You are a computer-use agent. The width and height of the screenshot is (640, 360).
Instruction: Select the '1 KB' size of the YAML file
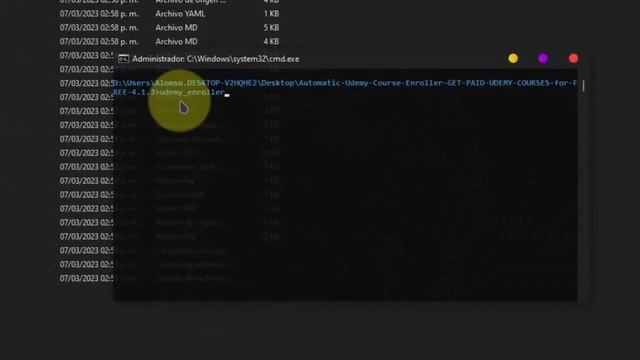coord(271,14)
